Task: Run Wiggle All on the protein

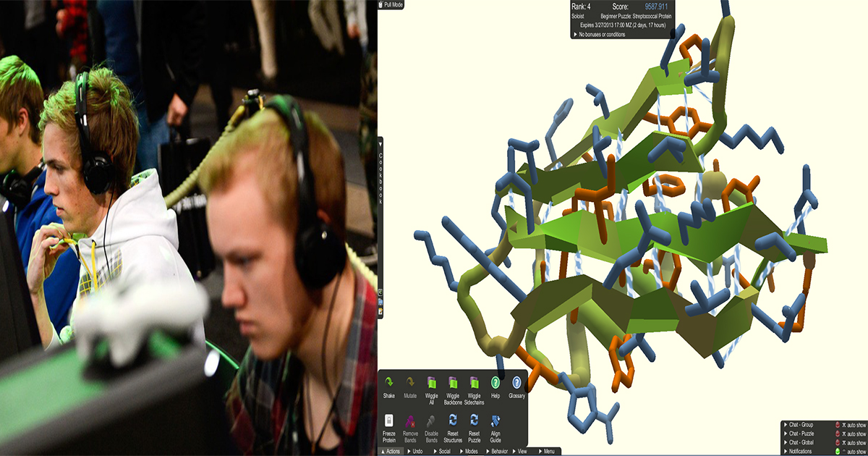Action: [x=432, y=383]
